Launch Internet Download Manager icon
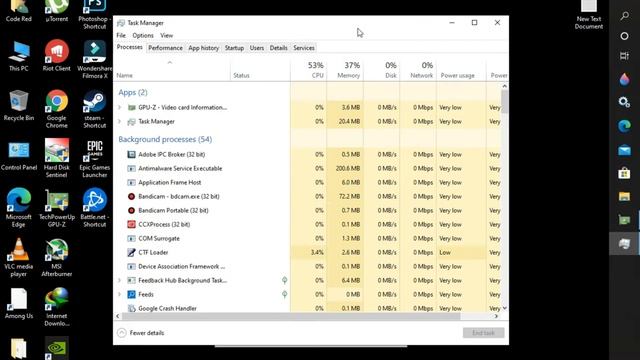This screenshot has height=360, width=640. click(56, 307)
